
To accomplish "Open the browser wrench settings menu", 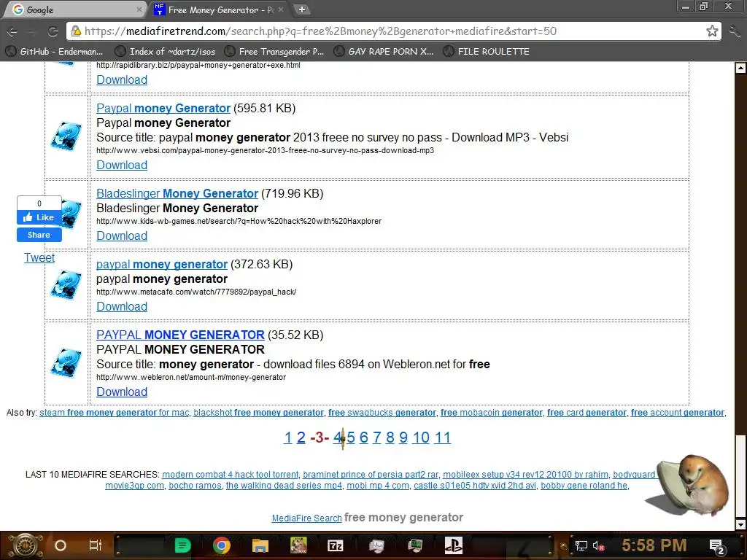I will 735,32.
